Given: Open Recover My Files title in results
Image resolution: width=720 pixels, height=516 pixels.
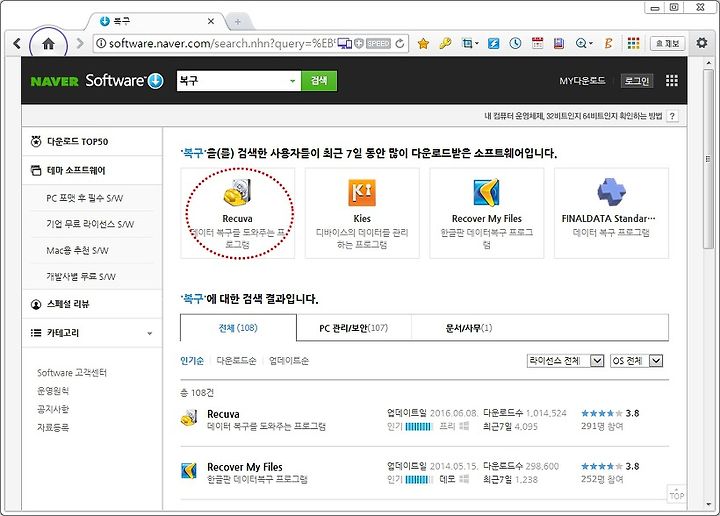Looking at the screenshot, I should click(245, 467).
